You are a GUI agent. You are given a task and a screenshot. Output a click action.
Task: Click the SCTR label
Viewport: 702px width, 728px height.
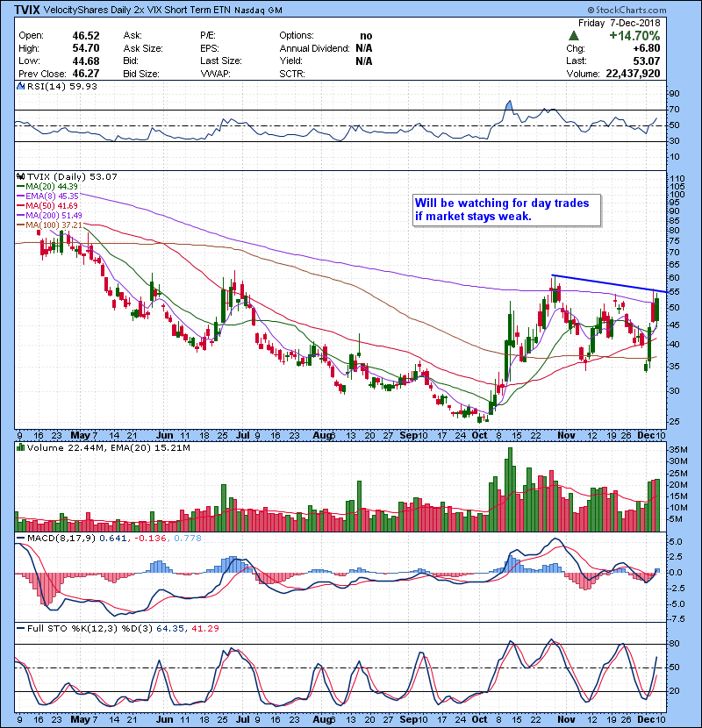(292, 74)
